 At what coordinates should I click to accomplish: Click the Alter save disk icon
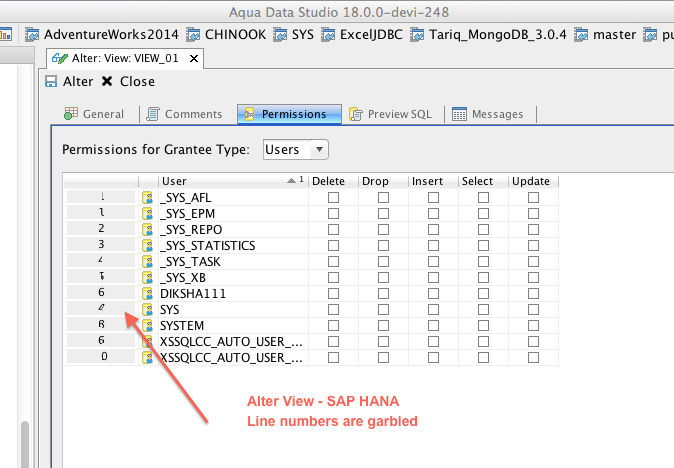coord(51,81)
